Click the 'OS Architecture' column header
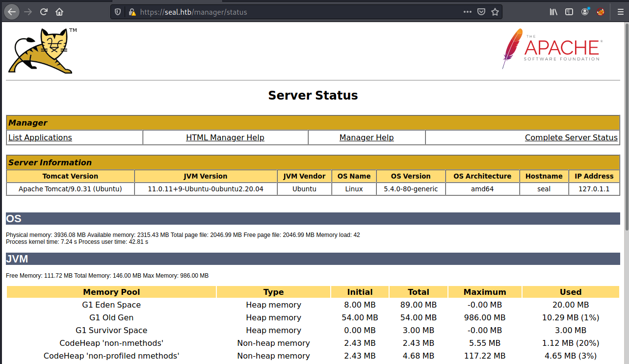 click(482, 176)
